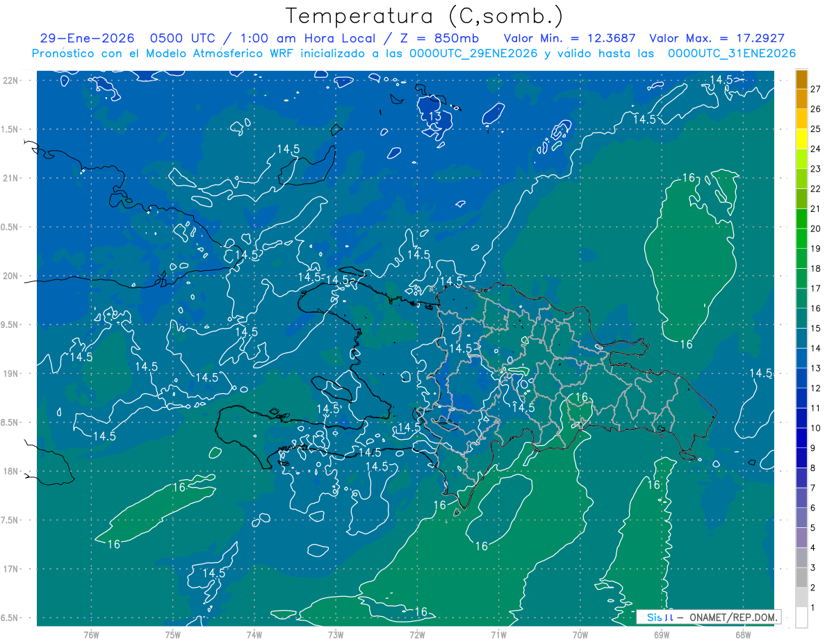834x644 pixels.
Task: Click the "17N" latitude axis label
Action: coord(11,570)
